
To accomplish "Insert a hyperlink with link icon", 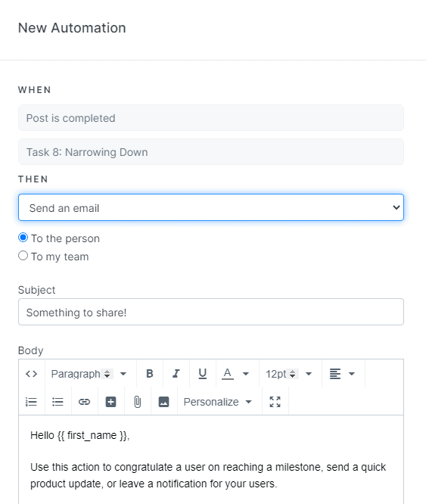I will (84, 402).
